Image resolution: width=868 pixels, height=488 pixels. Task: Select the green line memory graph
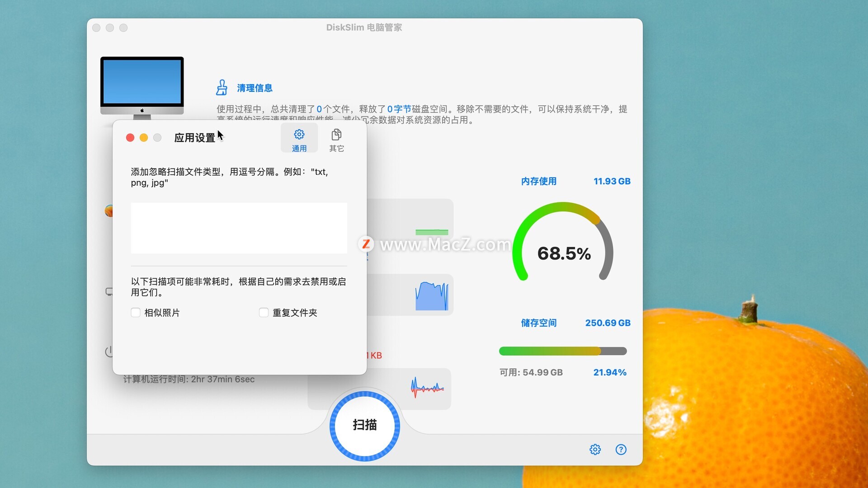pyautogui.click(x=432, y=232)
